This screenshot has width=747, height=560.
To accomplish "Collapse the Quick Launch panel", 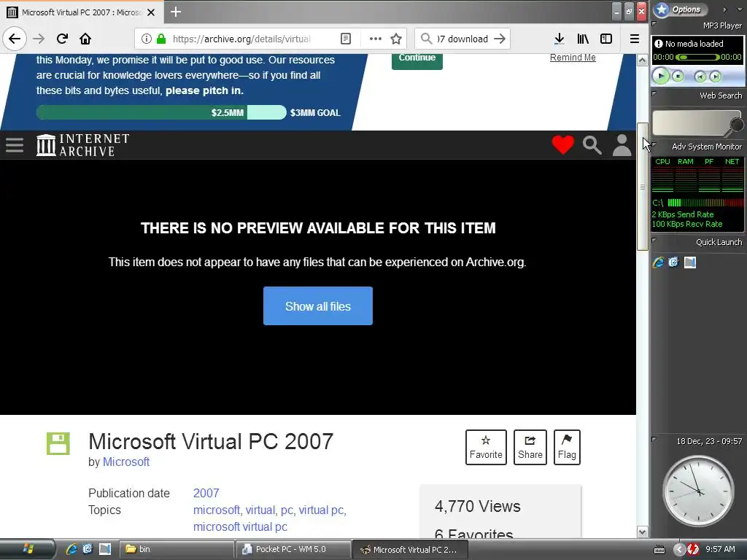I will click(654, 240).
